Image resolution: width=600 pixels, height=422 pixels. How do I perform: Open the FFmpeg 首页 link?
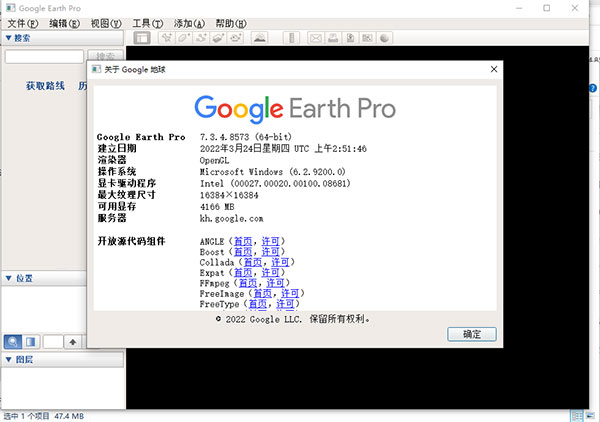(248, 283)
